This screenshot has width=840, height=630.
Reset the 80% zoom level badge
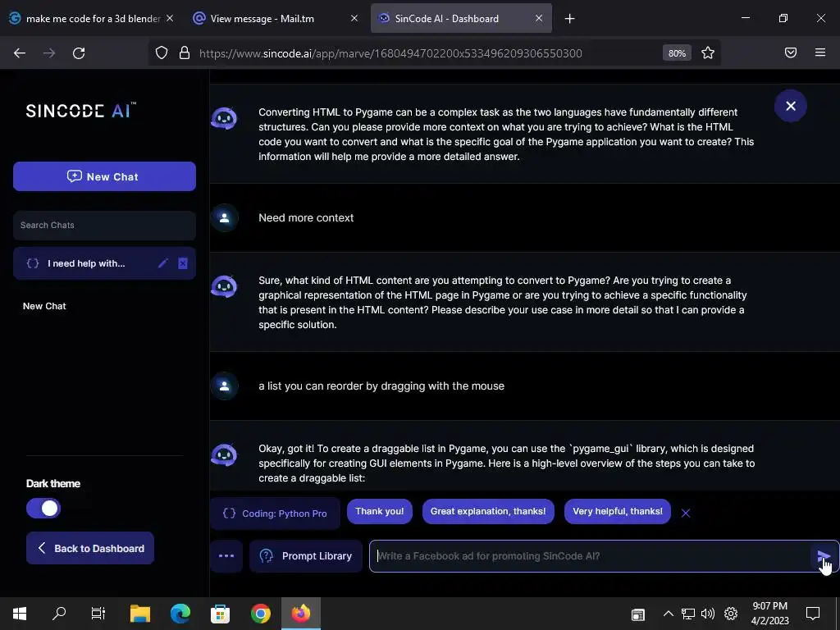coord(677,53)
